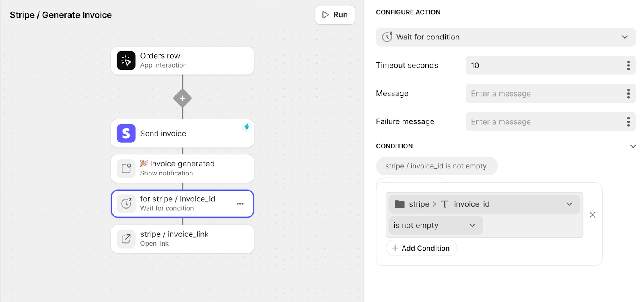644x302 pixels.
Task: Click the CONFIGURE ACTION heading
Action: tap(408, 12)
